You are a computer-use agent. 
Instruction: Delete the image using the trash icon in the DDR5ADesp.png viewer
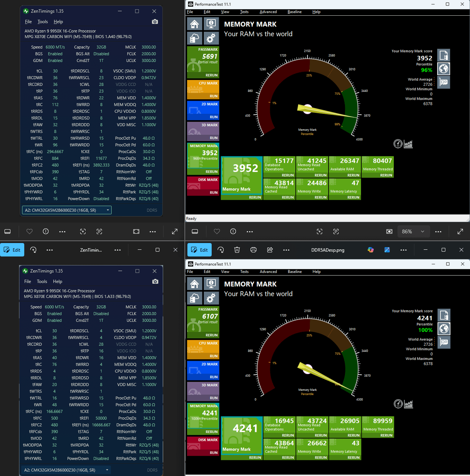237,250
